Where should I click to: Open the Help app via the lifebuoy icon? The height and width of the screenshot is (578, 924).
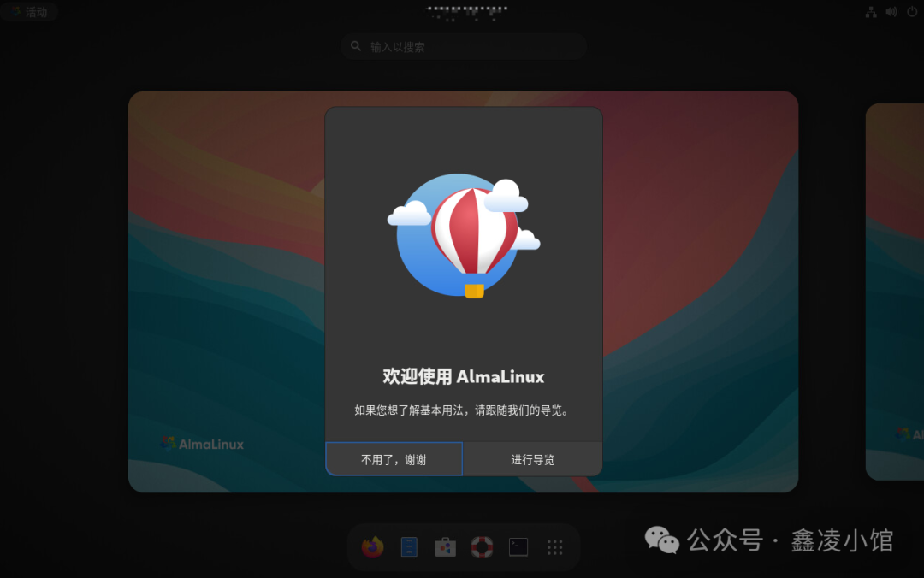pos(482,547)
